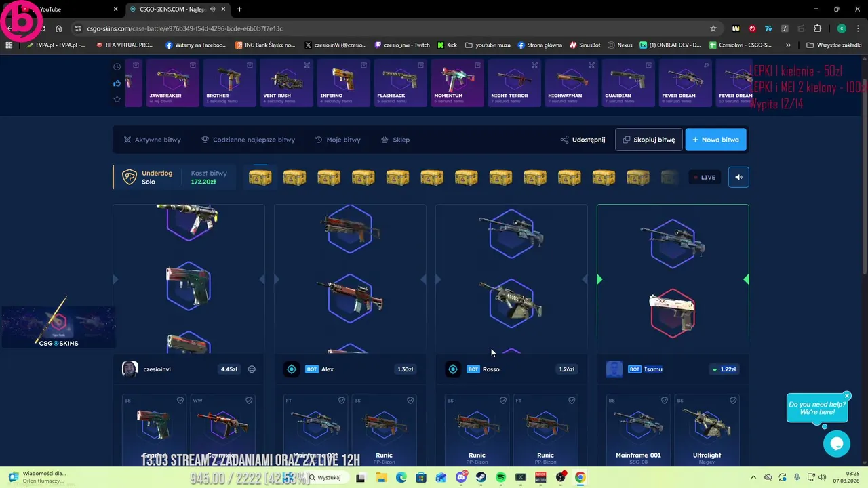
Task: Click Alex's 1.30zł total
Action: pyautogui.click(x=405, y=369)
